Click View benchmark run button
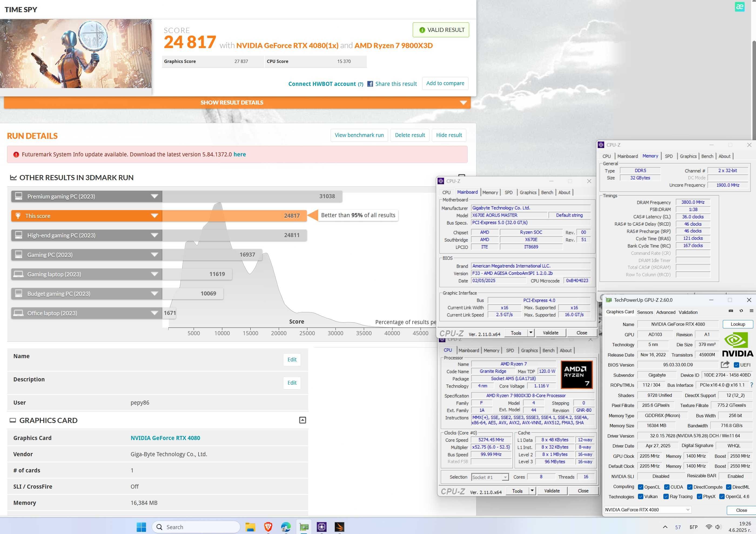 coord(359,135)
